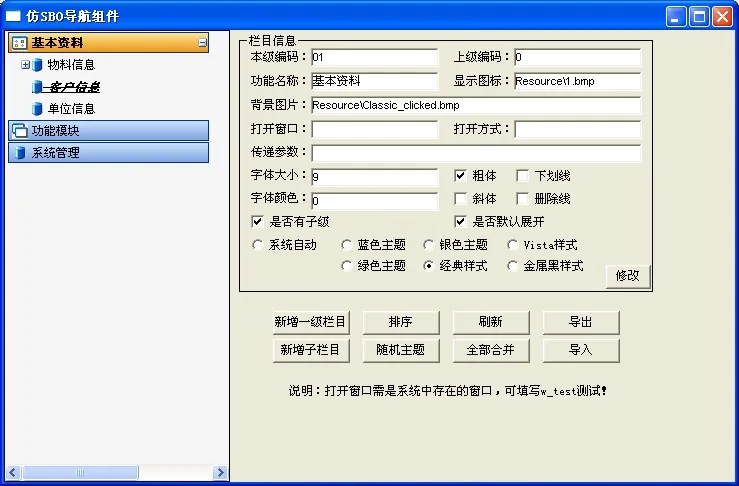Click the 导入 button
Image resolution: width=739 pixels, height=486 pixels.
click(581, 350)
